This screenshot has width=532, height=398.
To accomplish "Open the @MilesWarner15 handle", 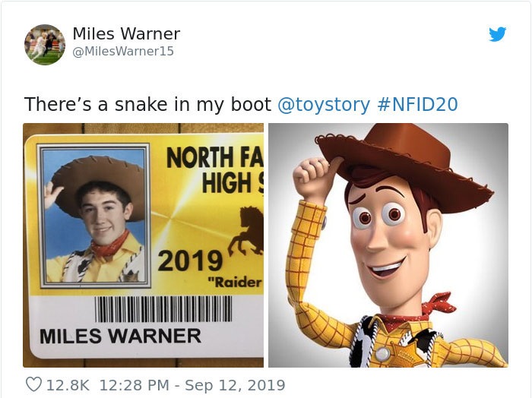I will tap(123, 51).
